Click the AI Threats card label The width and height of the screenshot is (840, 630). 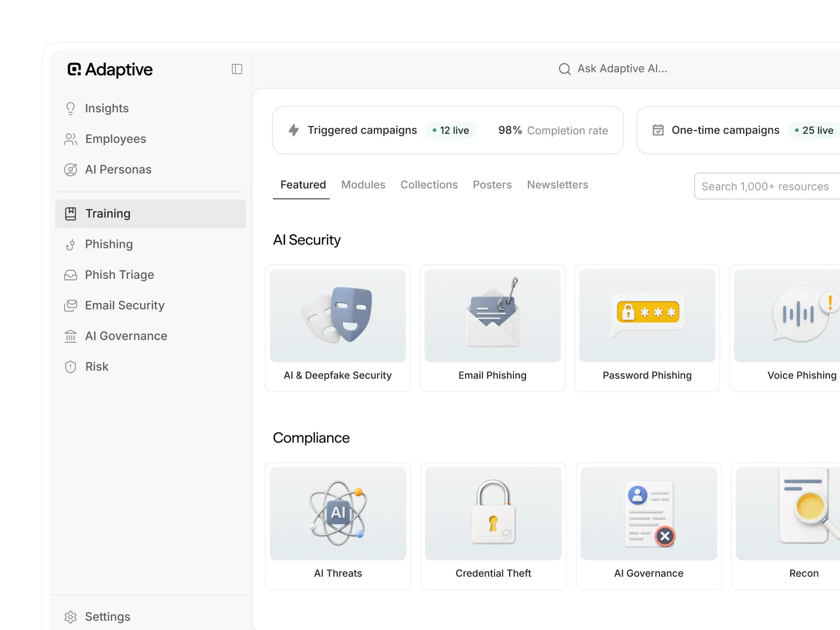click(x=338, y=573)
